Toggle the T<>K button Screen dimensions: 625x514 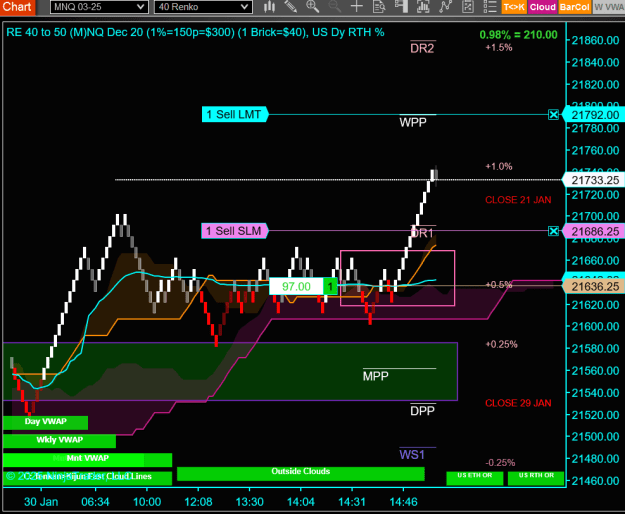pyautogui.click(x=514, y=7)
